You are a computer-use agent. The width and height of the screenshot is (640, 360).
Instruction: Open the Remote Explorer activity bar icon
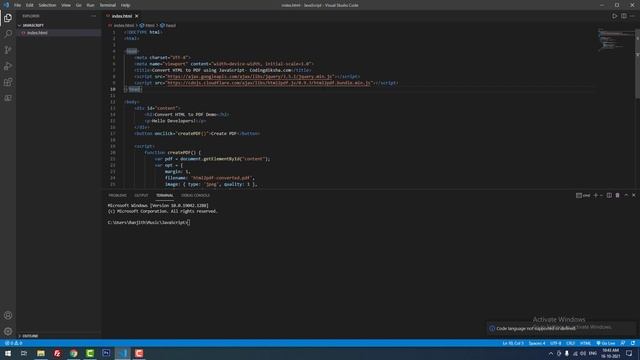coord(8,98)
